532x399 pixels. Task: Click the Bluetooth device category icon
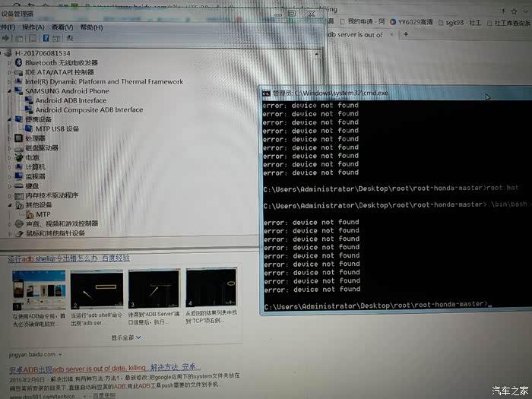[18, 62]
